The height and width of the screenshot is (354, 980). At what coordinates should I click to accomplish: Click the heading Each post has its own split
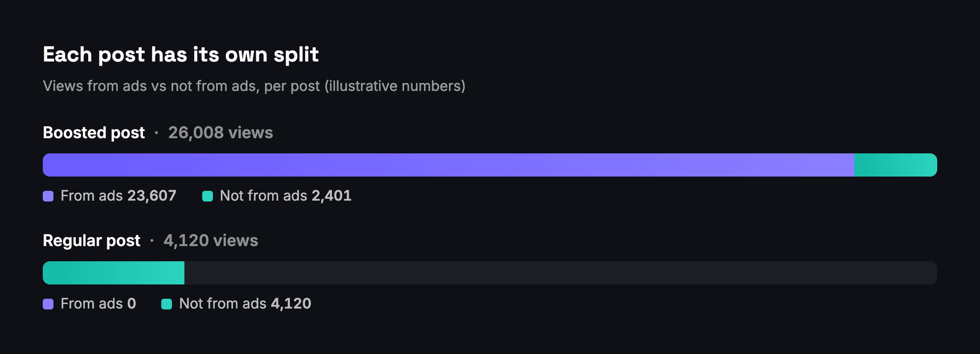point(181,55)
